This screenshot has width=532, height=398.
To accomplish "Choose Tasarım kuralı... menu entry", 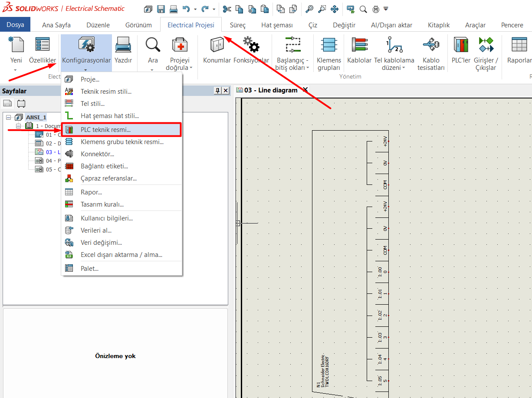I will click(x=122, y=204).
